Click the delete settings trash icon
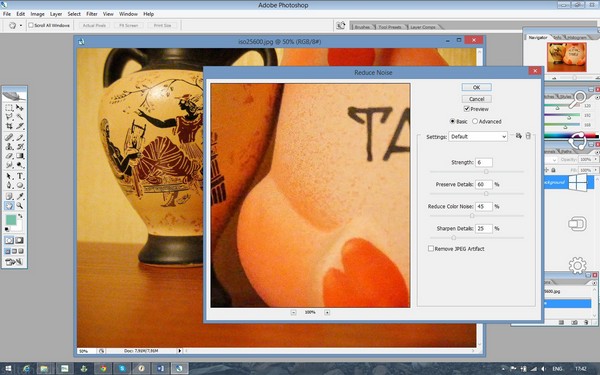Viewport: 600px width, 375px height. coord(528,136)
